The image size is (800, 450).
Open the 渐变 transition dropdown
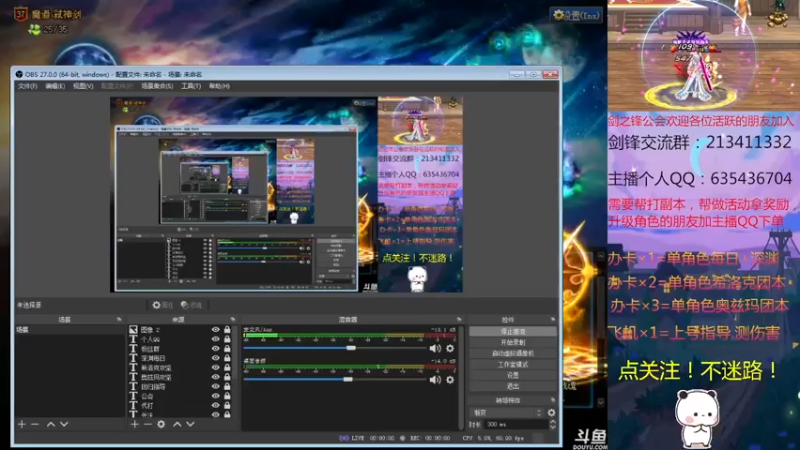click(507, 412)
